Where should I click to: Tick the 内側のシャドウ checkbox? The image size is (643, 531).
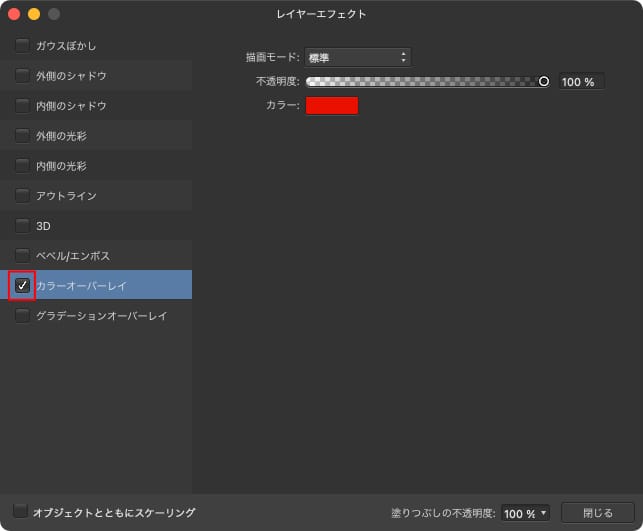(x=22, y=105)
